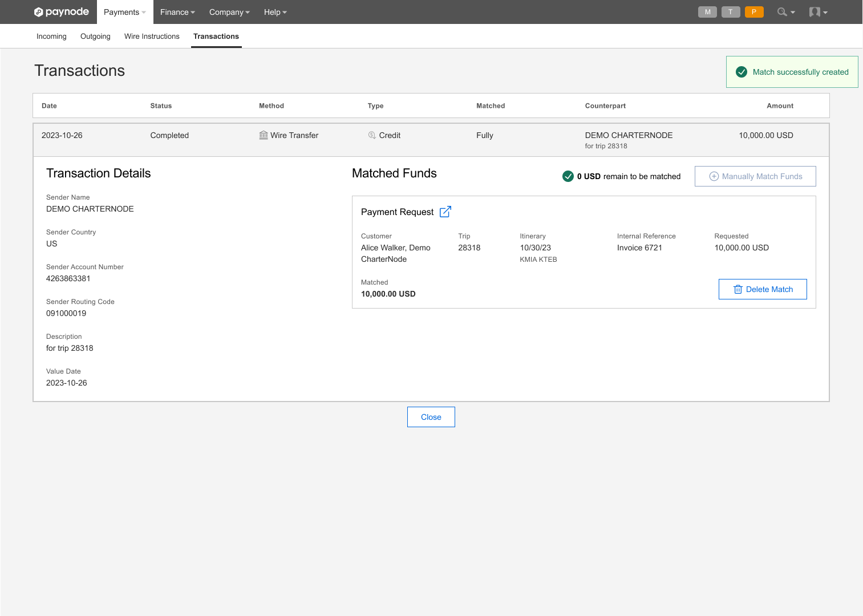
Task: Click the Completed status cell
Action: (x=169, y=135)
